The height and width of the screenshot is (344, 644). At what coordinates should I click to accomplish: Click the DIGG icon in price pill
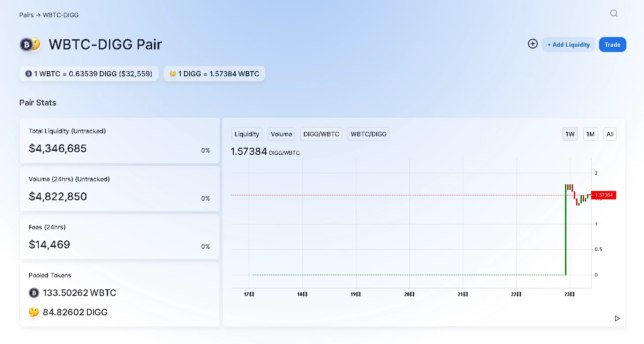coord(173,74)
